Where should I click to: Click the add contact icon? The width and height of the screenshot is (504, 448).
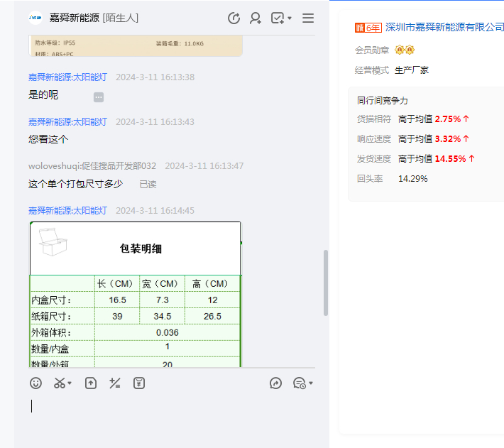pos(256,18)
